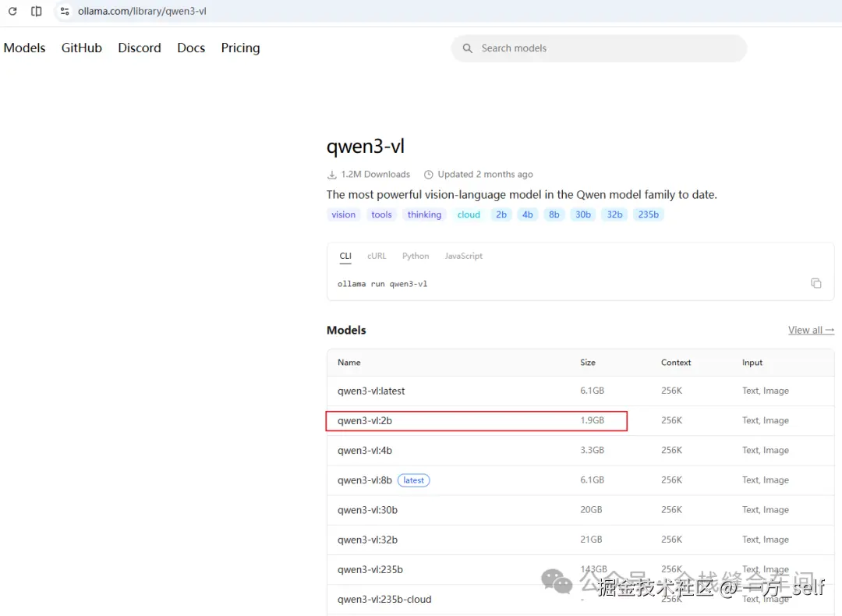The width and height of the screenshot is (842, 616).
Task: Click the ollama.com address bar URL
Action: [142, 11]
